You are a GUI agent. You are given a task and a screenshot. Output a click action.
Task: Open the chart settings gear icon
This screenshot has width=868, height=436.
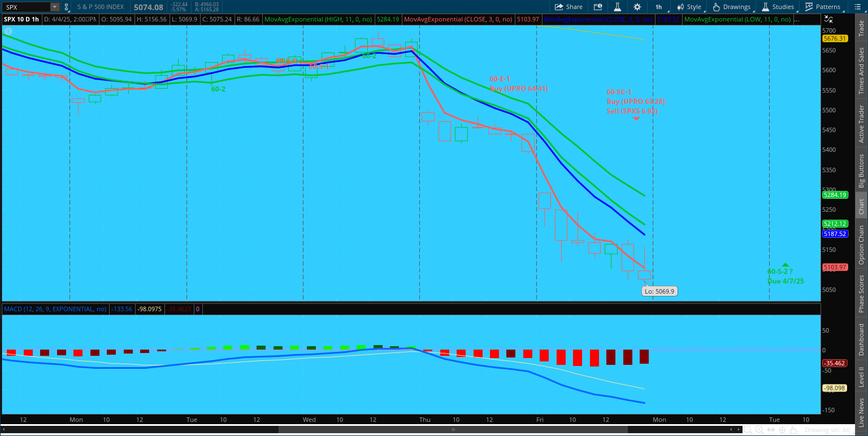[637, 7]
